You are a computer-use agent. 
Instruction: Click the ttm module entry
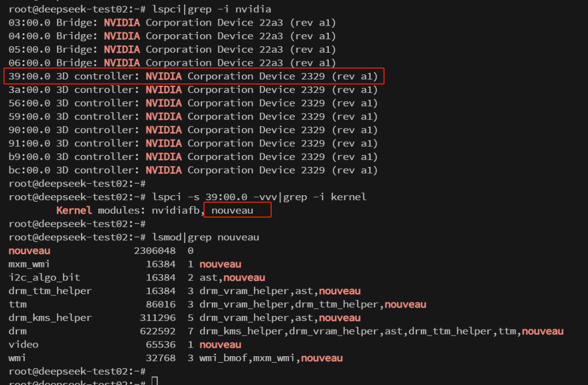click(17, 304)
